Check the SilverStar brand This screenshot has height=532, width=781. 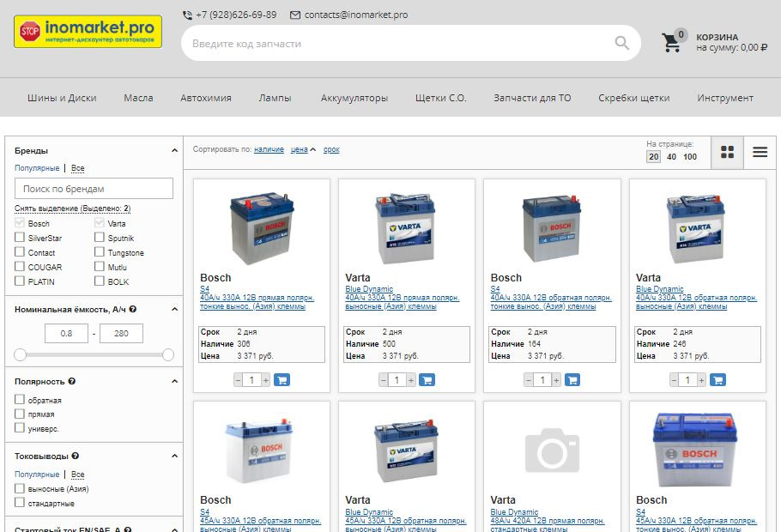(20, 237)
